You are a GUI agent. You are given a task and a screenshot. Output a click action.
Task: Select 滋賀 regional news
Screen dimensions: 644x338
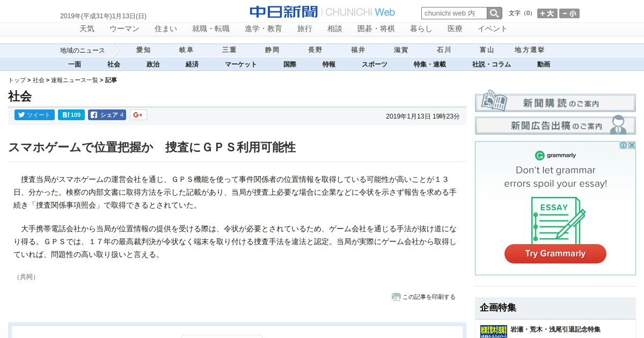click(x=401, y=50)
